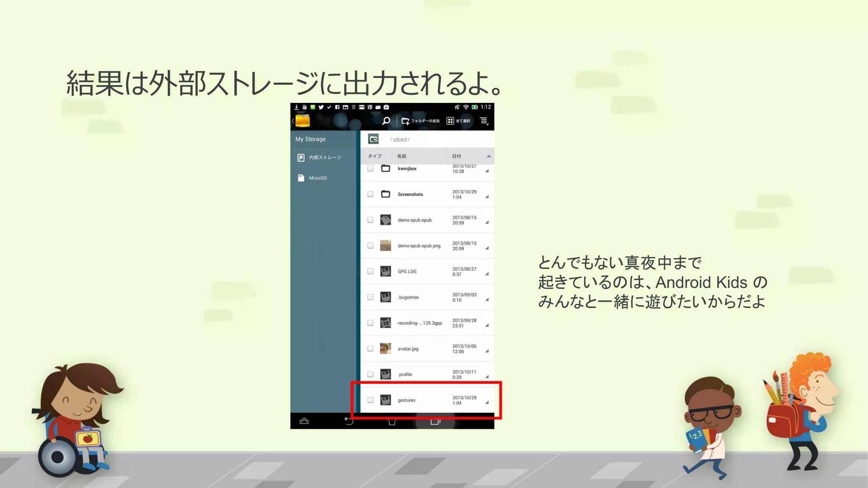The height and width of the screenshot is (488, 868).
Task: Check the recording 3gpp file checkbox
Action: pyautogui.click(x=370, y=323)
